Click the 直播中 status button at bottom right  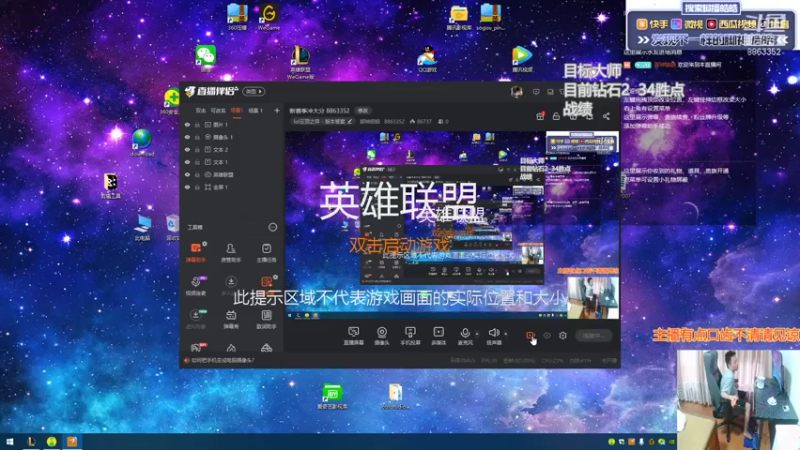(593, 336)
